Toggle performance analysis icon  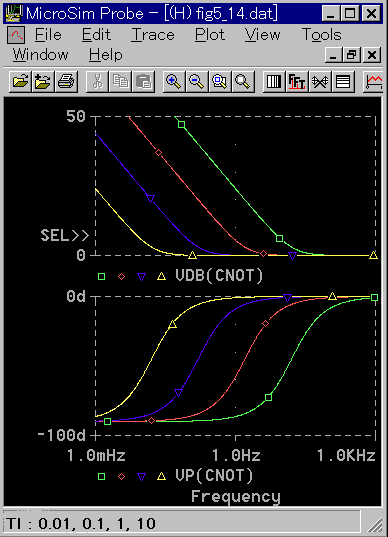click(320, 82)
